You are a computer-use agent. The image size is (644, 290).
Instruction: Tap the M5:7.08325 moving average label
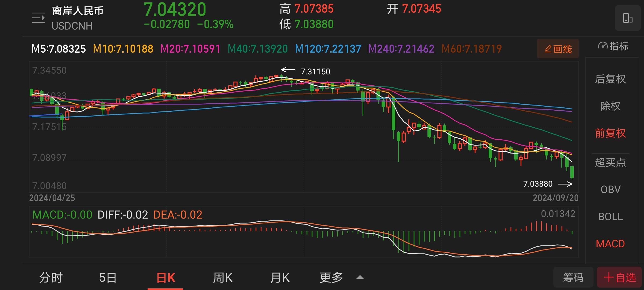point(58,49)
